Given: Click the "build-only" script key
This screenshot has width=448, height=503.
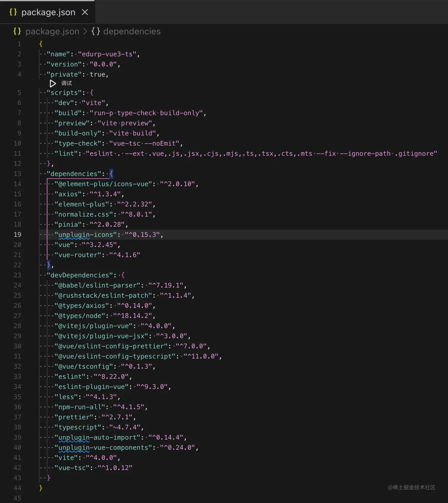Looking at the screenshot, I should click(78, 133).
